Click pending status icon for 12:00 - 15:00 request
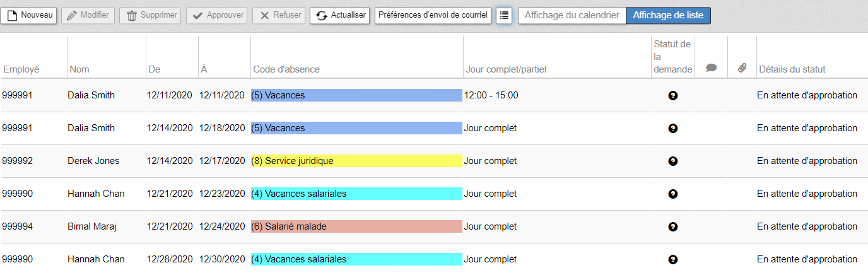The image size is (868, 275). [x=672, y=96]
